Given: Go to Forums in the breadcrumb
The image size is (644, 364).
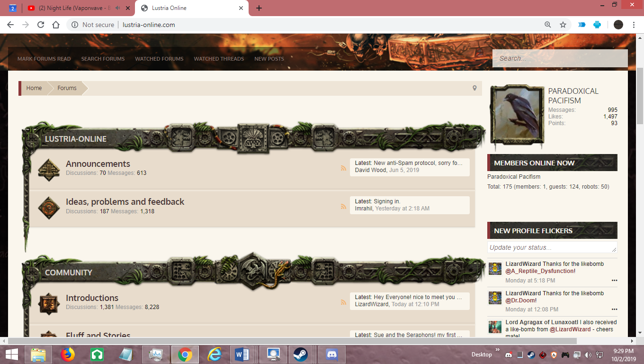Looking at the screenshot, I should click(x=67, y=88).
